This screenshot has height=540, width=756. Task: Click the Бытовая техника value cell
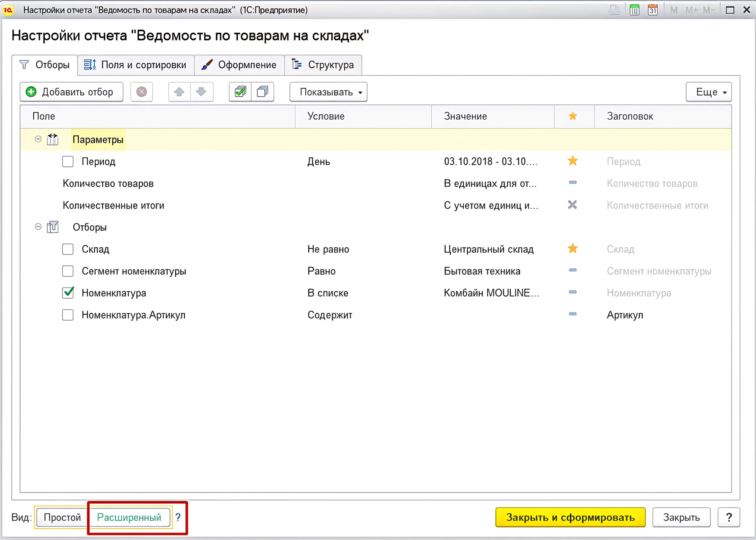coord(493,271)
